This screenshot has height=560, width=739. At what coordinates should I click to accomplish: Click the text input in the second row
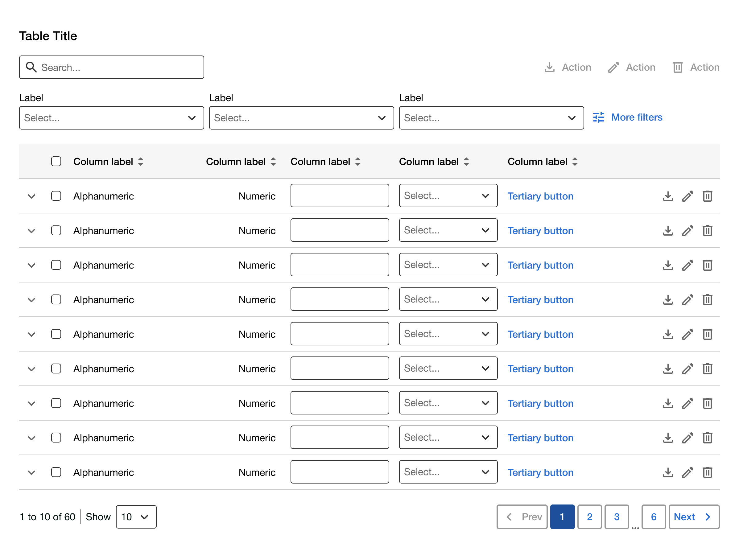pyautogui.click(x=340, y=230)
